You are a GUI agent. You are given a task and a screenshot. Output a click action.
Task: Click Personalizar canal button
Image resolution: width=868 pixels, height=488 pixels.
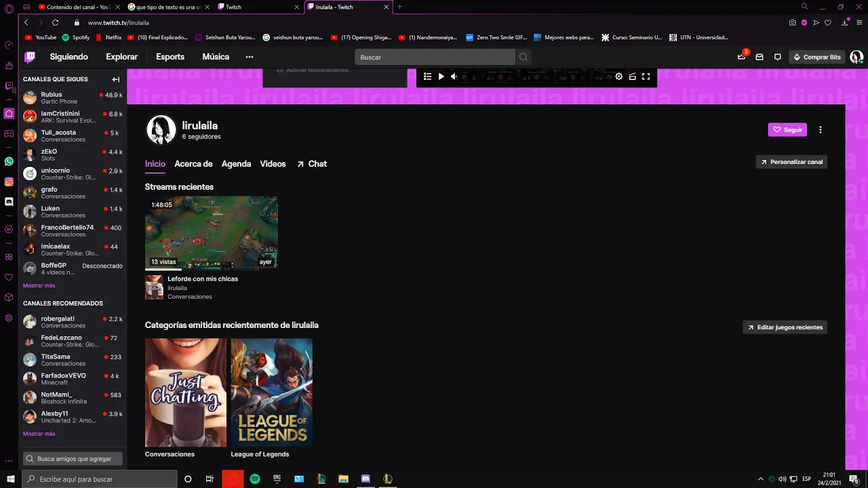791,162
